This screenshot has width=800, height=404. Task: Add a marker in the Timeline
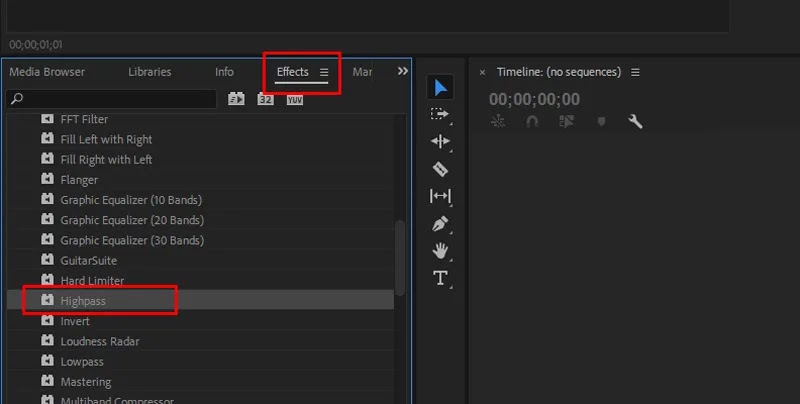click(602, 122)
